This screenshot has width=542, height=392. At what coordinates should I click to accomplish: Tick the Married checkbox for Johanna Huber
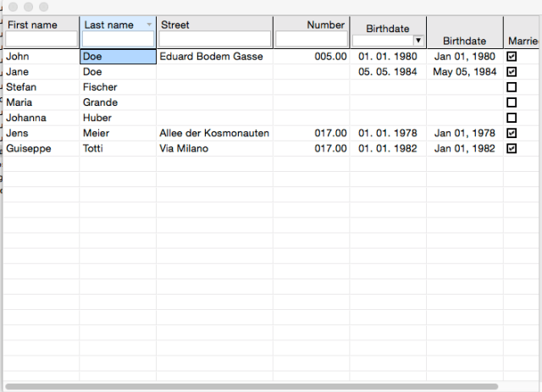[x=512, y=118]
